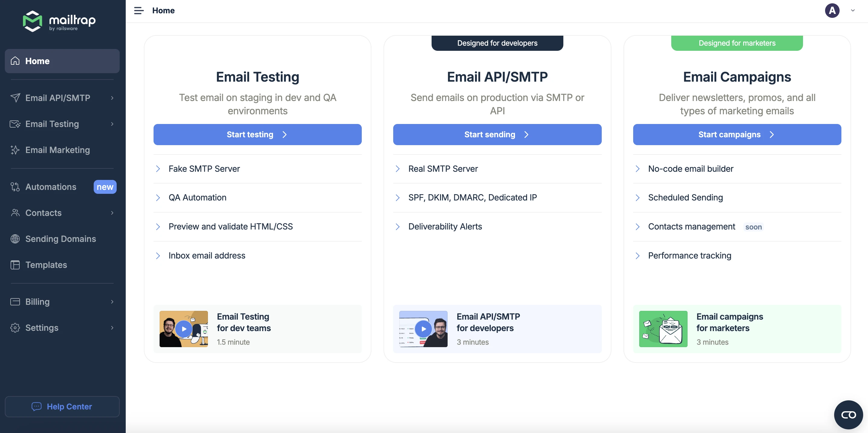Click the Mailtrap logo icon
868x433 pixels.
click(x=32, y=21)
